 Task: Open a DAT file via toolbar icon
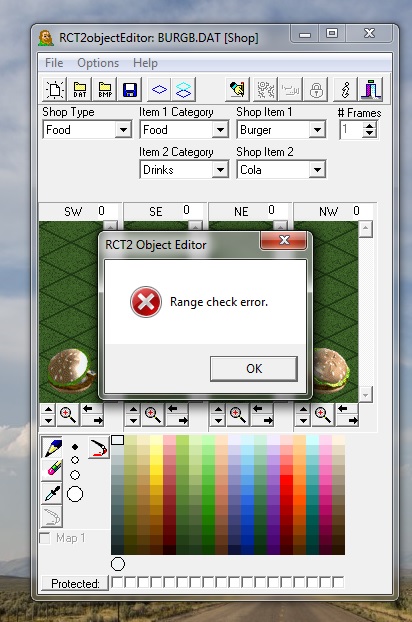click(80, 89)
